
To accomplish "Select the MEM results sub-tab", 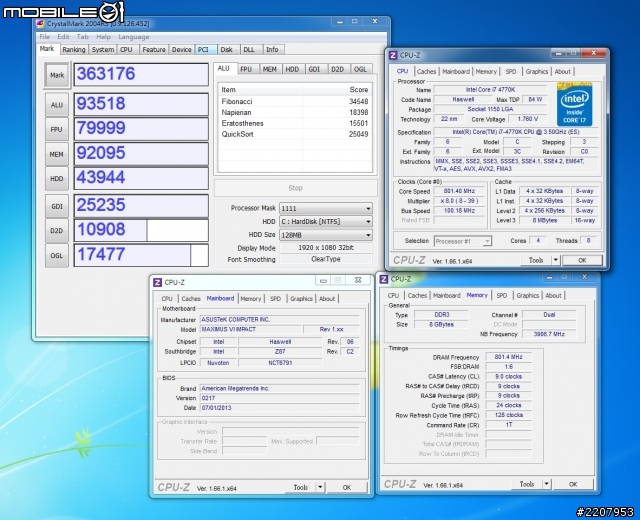I will point(269,69).
